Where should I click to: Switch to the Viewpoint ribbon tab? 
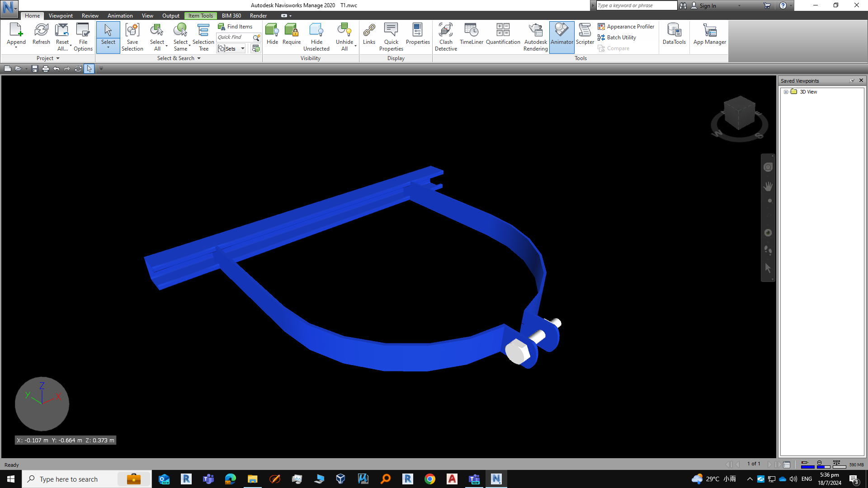tap(61, 15)
